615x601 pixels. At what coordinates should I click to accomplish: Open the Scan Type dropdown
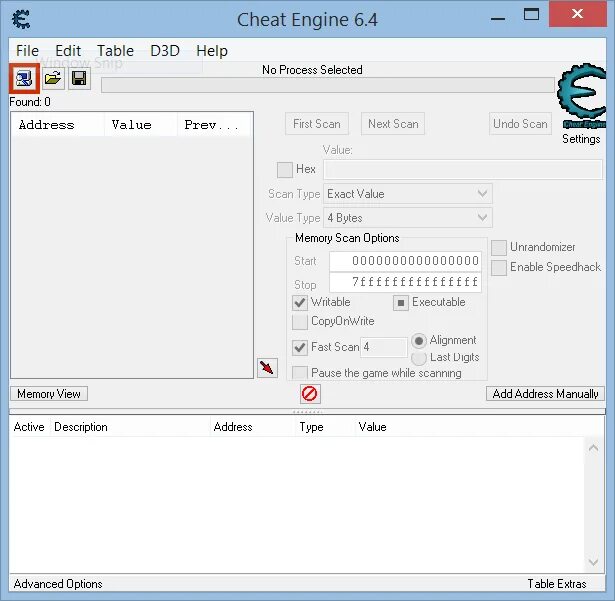[x=408, y=194]
